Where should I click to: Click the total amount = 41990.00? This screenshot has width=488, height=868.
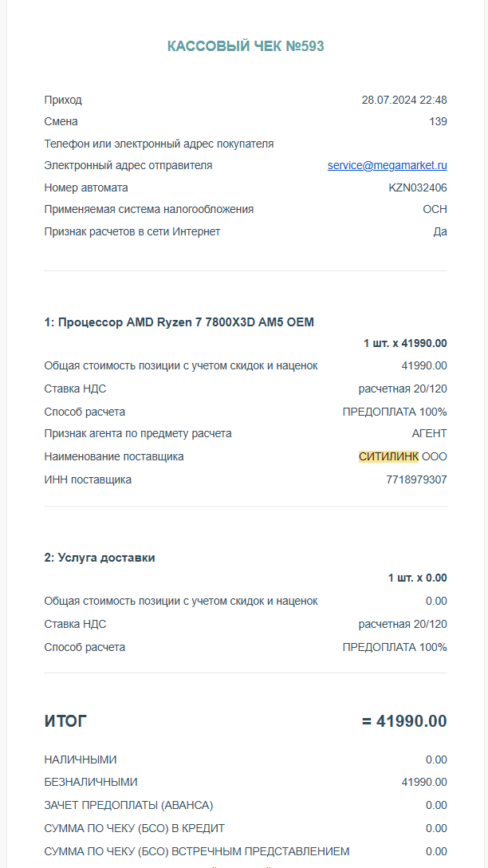coord(404,722)
